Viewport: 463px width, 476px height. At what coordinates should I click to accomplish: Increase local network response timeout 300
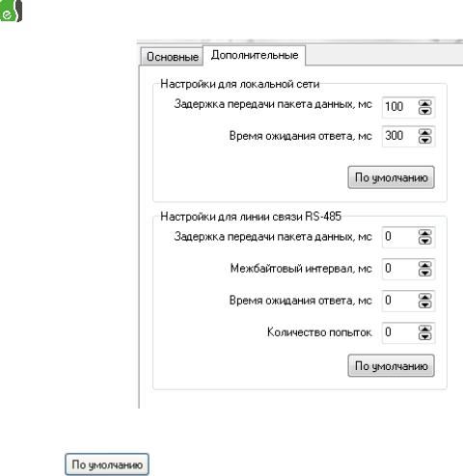425,132
